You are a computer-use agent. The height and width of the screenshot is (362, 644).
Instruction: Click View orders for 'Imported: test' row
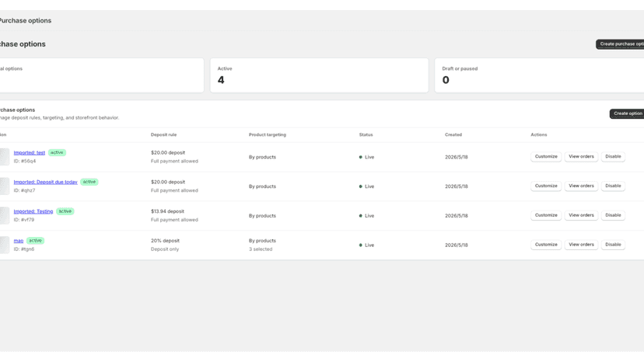coord(581,157)
